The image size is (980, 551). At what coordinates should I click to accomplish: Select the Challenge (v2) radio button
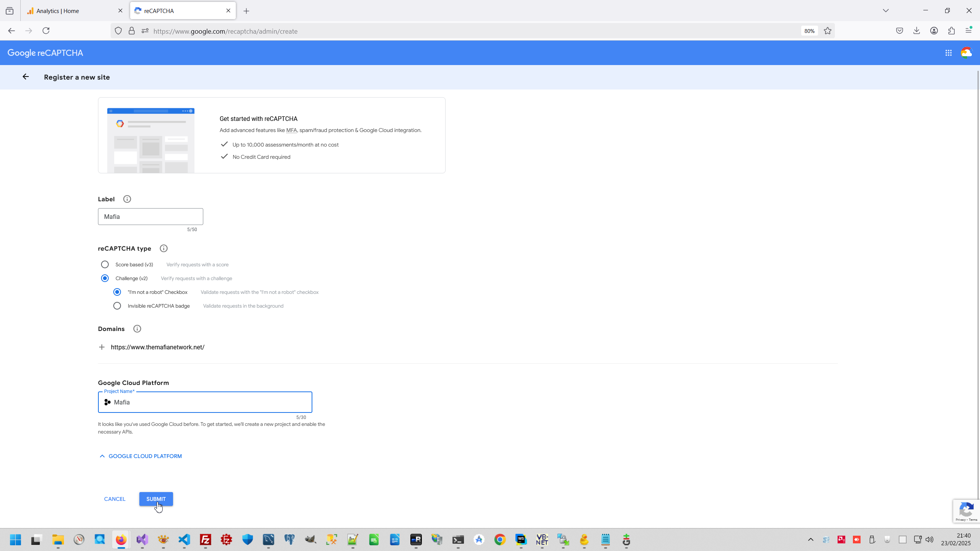pos(105,278)
